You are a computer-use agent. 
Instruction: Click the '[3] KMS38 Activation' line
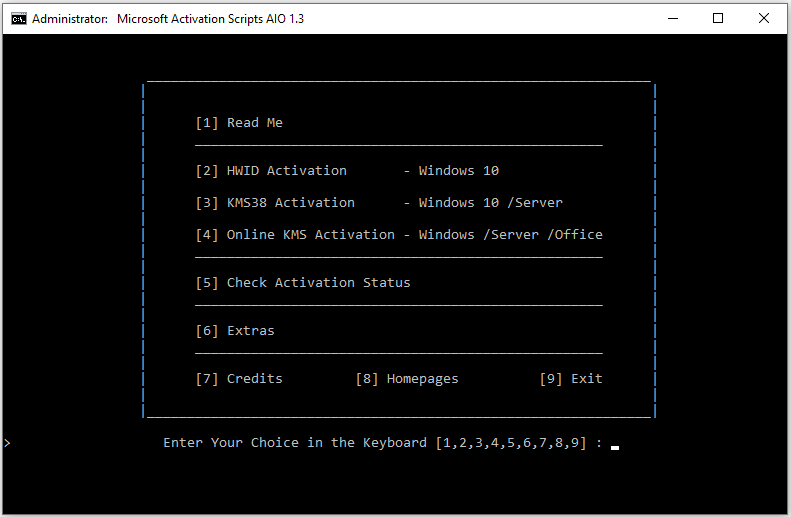[x=379, y=203]
